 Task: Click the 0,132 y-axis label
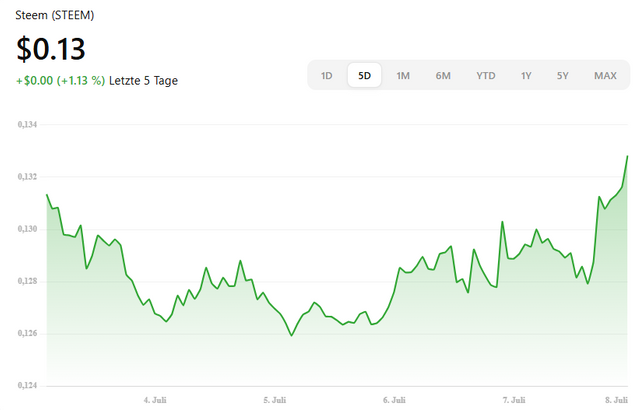tap(27, 177)
